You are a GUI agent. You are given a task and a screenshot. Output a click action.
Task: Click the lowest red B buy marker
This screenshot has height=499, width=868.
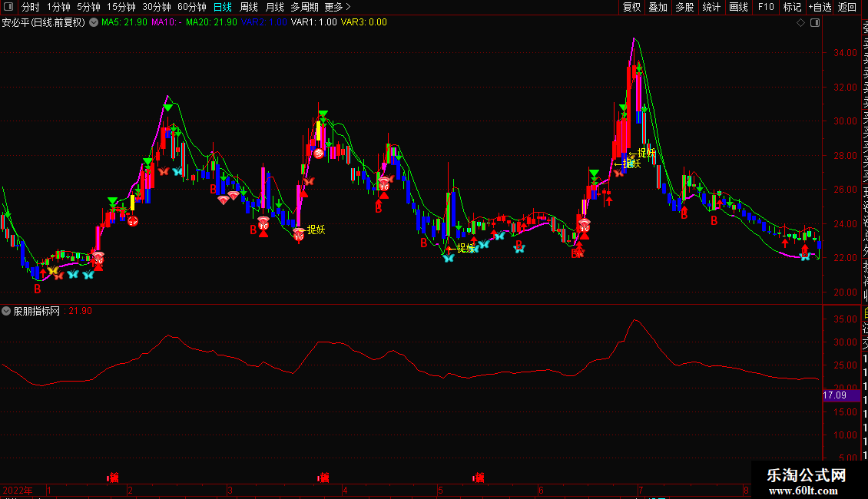pos(38,289)
